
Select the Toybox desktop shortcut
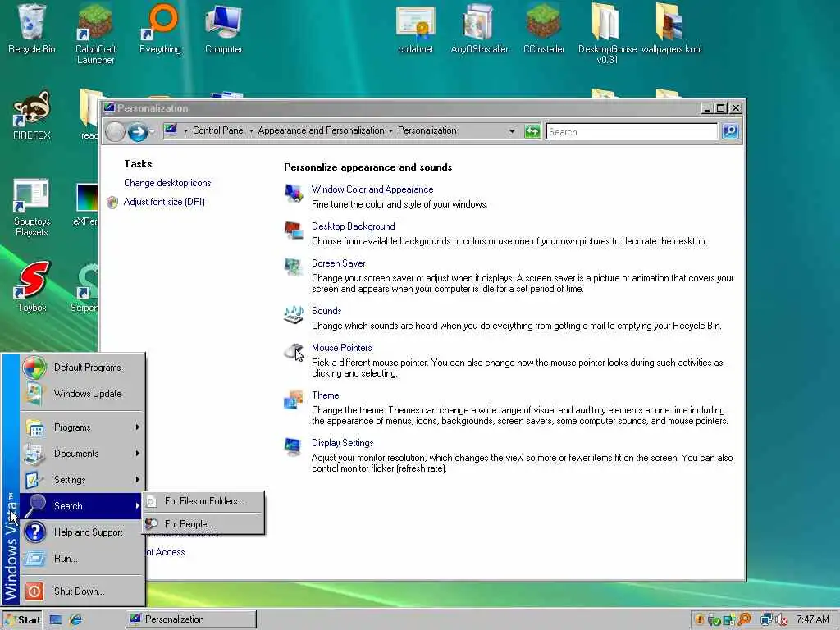click(32, 286)
